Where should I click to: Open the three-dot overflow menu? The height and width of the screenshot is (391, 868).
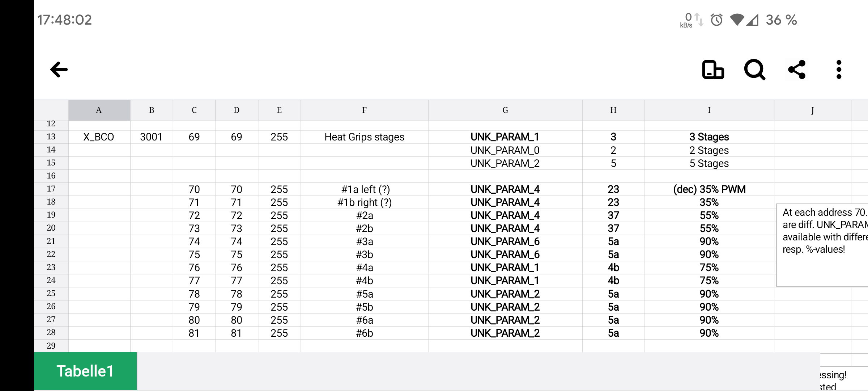coord(839,70)
